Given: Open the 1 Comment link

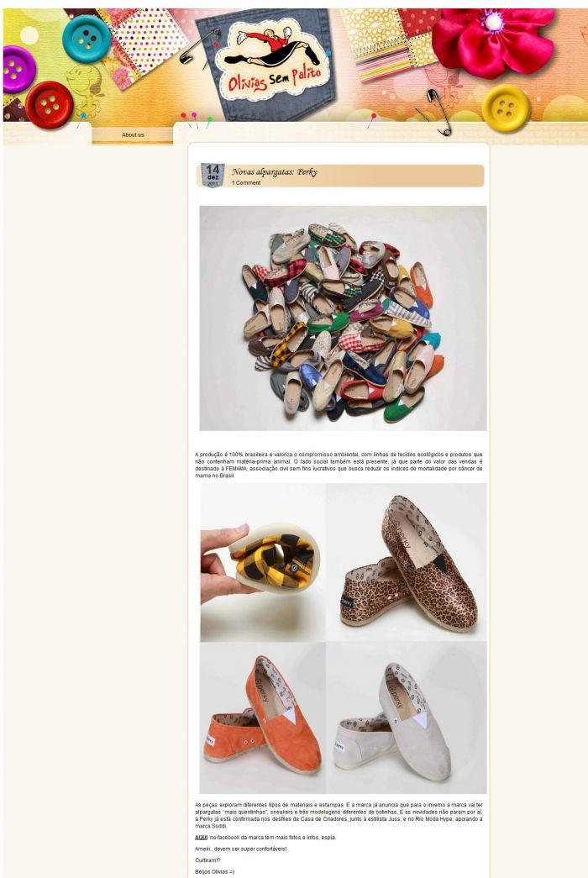Looking at the screenshot, I should 246,182.
